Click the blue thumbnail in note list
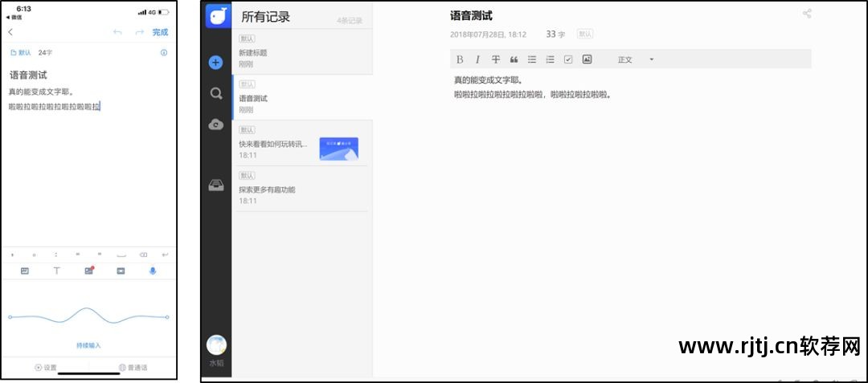This screenshot has height=383, width=868. click(339, 149)
